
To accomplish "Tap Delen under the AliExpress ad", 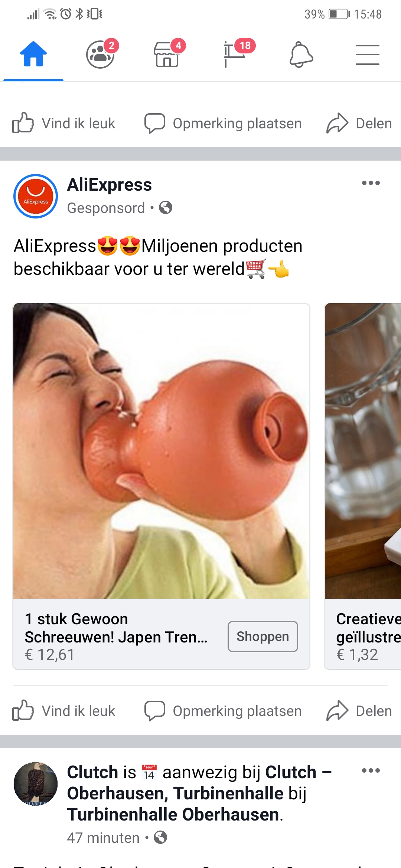I will click(359, 711).
